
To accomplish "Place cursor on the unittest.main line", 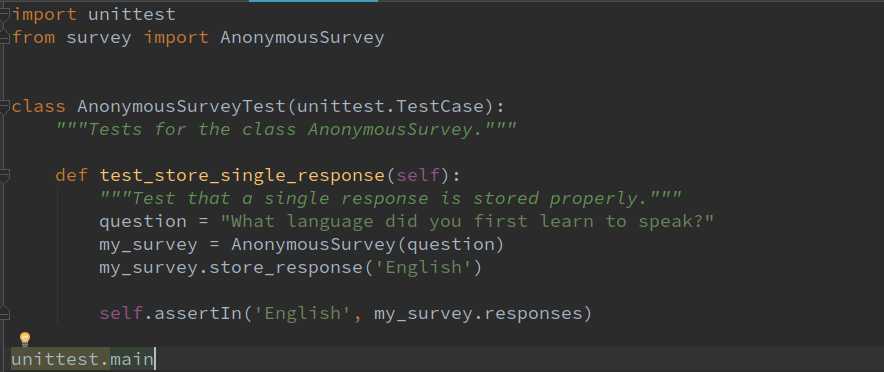I will point(82,359).
